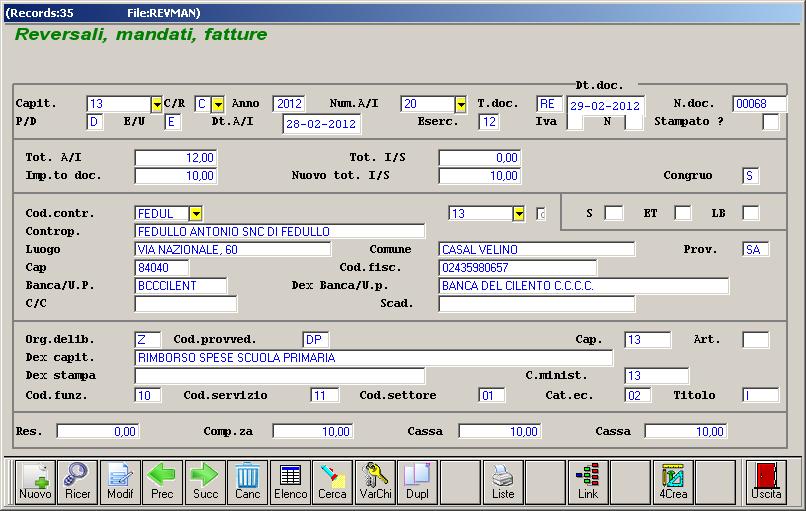The height and width of the screenshot is (511, 806).
Task: Click the Congruo field with S
Action: tap(750, 176)
